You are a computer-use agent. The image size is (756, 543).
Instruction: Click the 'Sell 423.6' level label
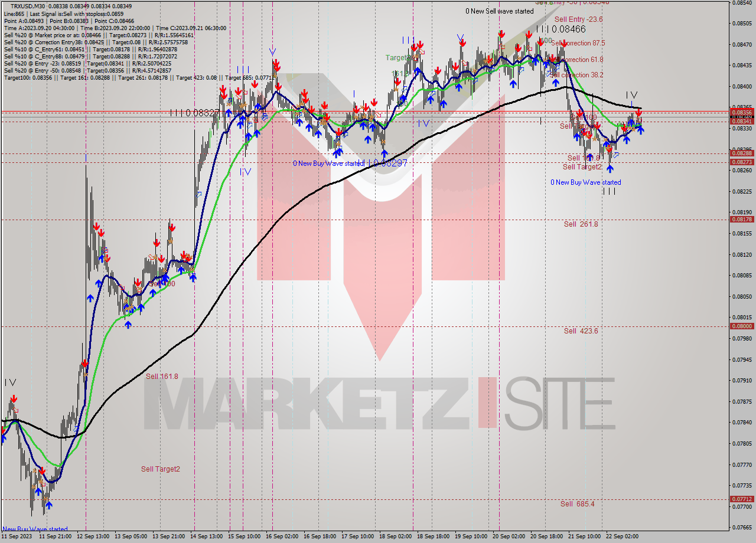(581, 331)
